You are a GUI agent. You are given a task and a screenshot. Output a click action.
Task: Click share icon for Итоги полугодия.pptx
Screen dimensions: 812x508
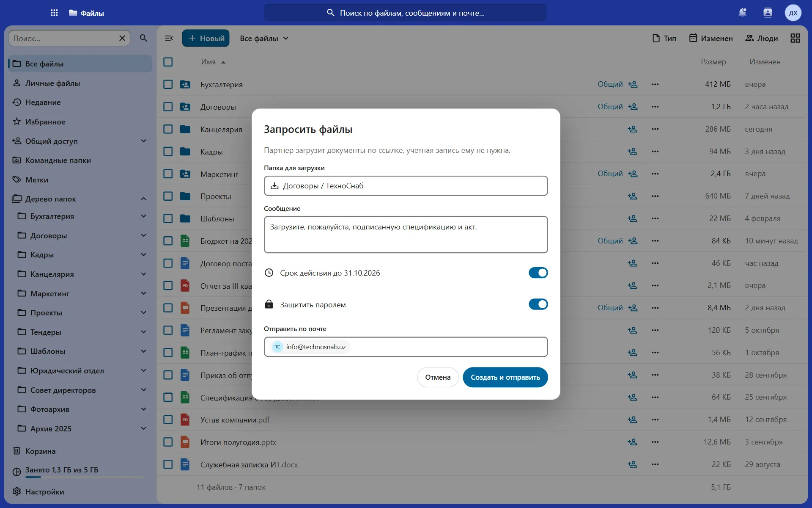pyautogui.click(x=633, y=442)
